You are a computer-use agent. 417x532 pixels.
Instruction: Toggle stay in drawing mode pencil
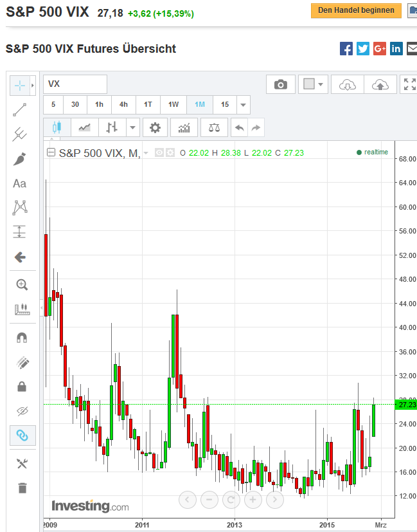point(22,362)
